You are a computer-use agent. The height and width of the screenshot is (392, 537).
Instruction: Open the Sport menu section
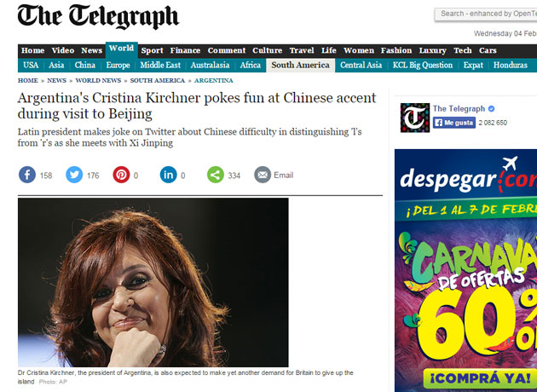[152, 50]
